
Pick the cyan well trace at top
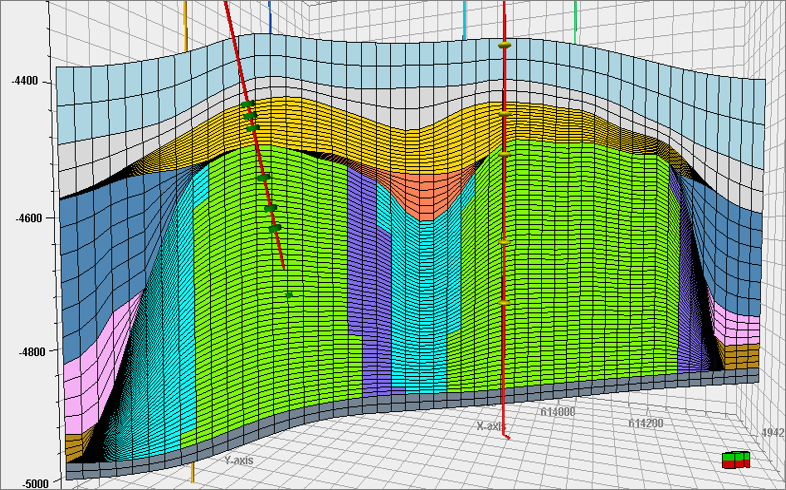click(465, 18)
